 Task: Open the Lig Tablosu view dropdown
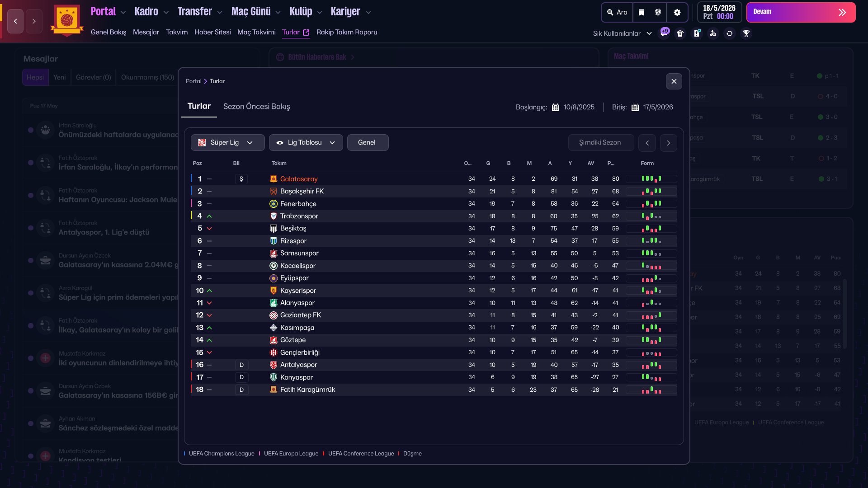(306, 143)
